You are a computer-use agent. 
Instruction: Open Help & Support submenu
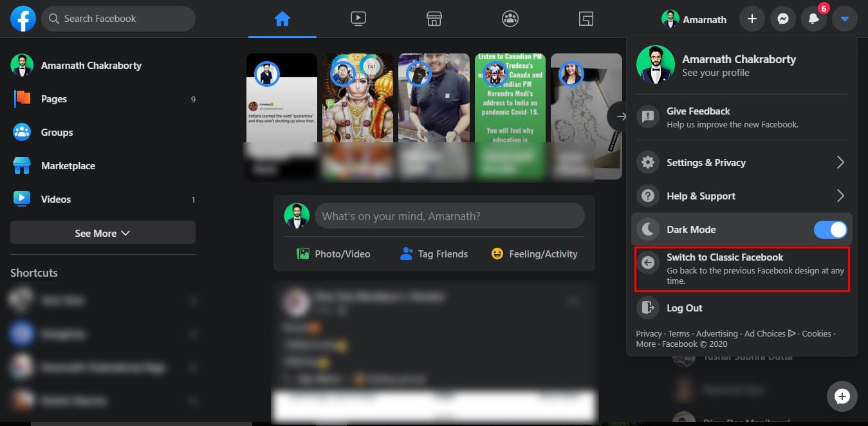[741, 196]
